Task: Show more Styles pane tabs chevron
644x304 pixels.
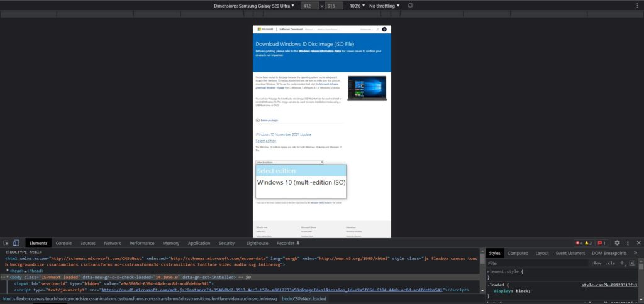Action: (636, 253)
